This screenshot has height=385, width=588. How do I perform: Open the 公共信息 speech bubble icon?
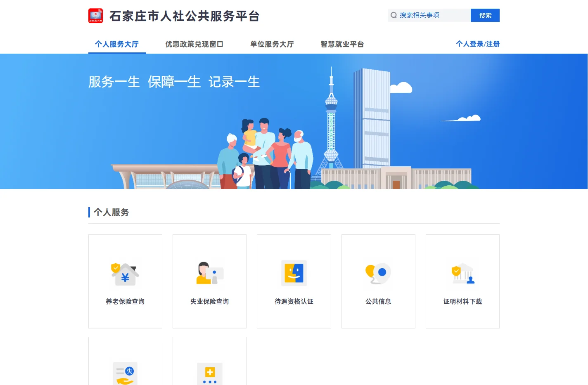pyautogui.click(x=378, y=273)
